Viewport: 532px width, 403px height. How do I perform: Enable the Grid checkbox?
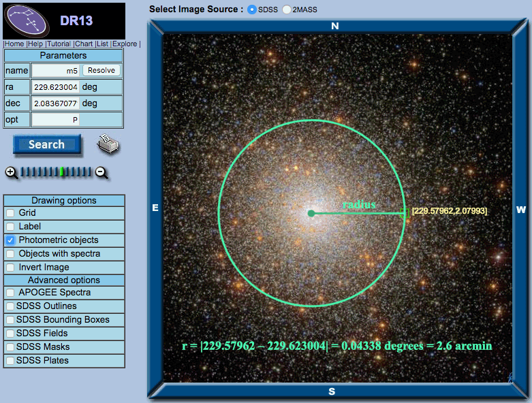(10, 213)
